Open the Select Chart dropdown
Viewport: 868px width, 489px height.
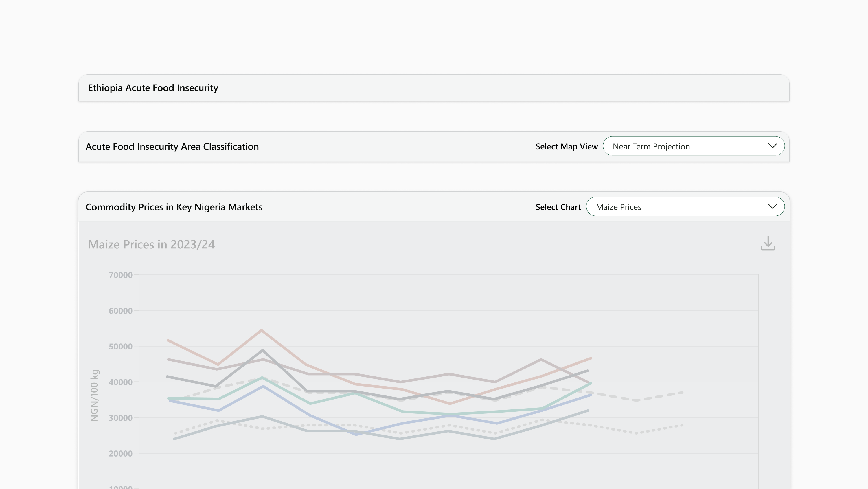coord(685,206)
